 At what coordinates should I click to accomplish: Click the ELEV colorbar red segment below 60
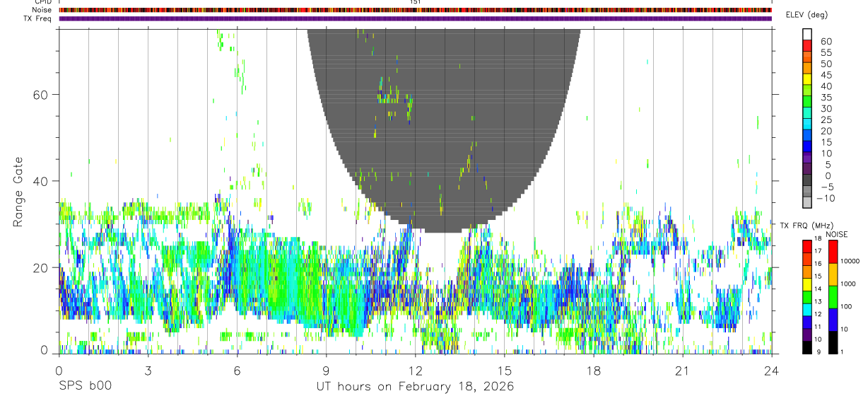click(807, 47)
